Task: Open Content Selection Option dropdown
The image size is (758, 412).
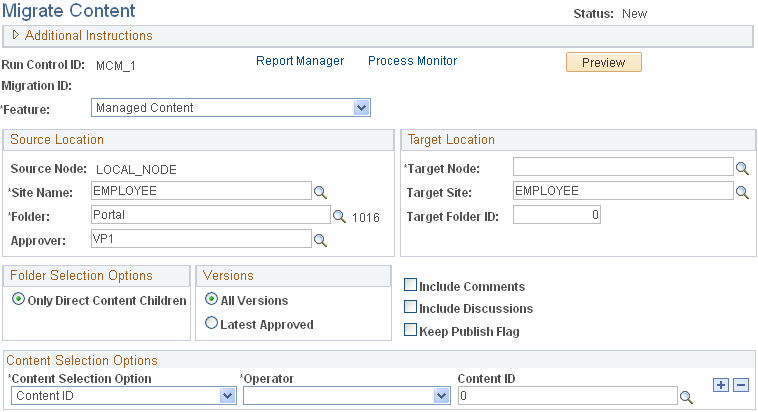Action: pyautogui.click(x=124, y=396)
